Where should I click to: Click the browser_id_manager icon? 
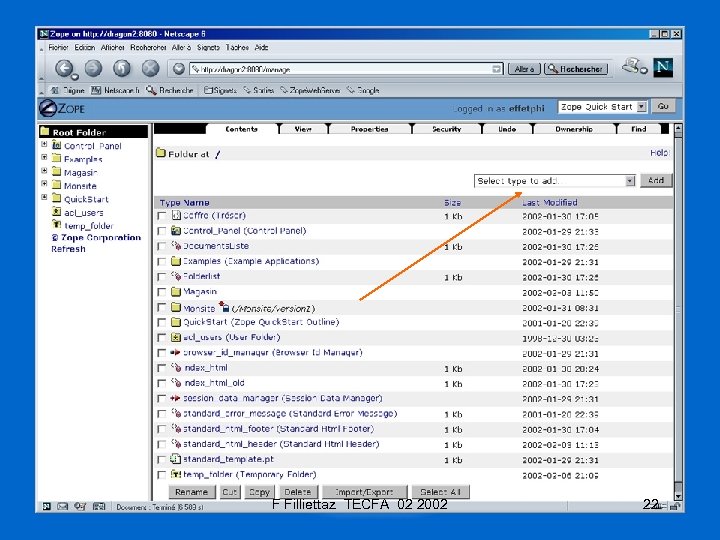(175, 352)
